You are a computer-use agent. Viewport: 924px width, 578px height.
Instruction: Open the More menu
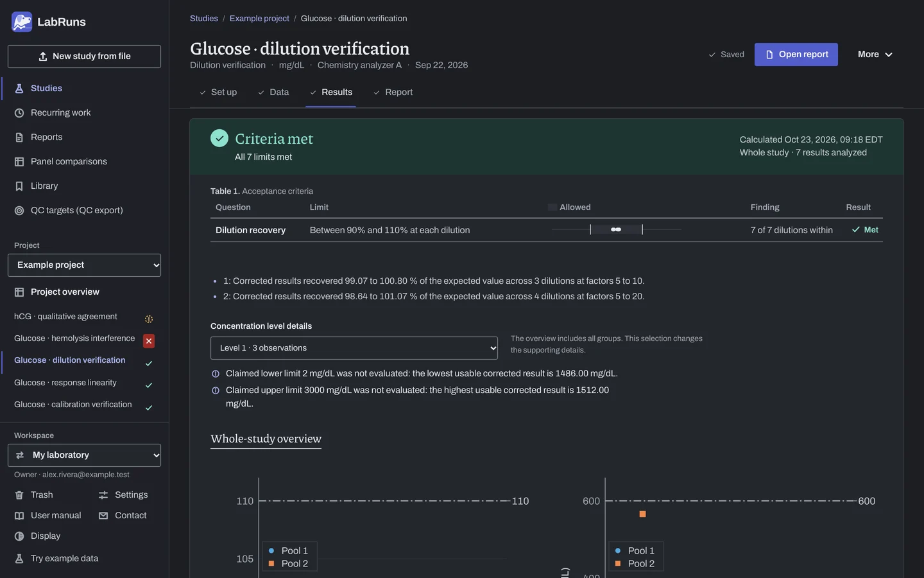click(875, 55)
